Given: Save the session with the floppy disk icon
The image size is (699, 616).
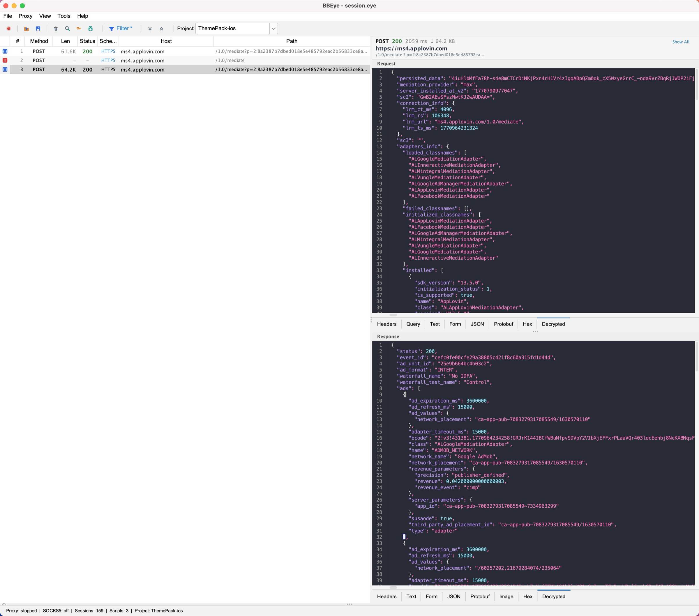Looking at the screenshot, I should 38,29.
